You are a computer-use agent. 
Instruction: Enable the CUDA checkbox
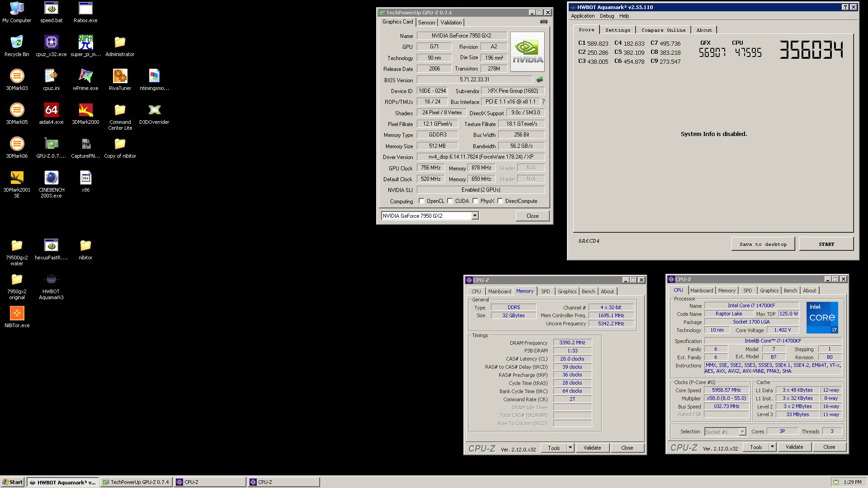click(x=450, y=201)
